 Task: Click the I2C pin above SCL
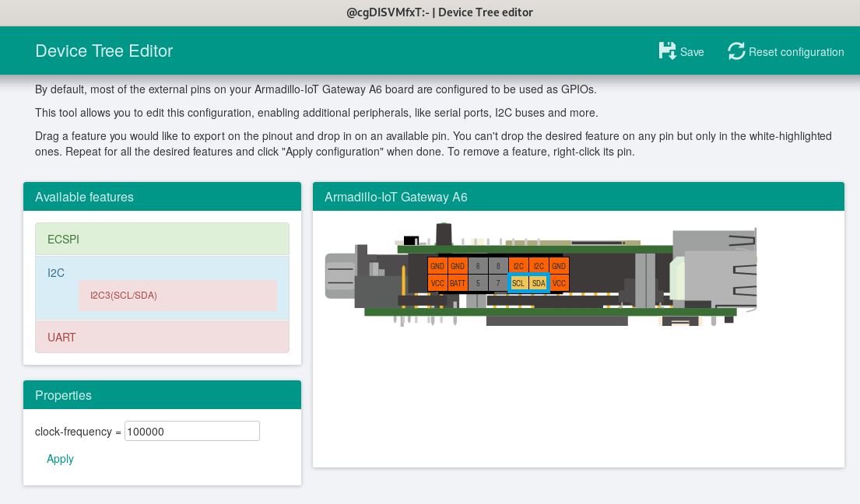coord(518,266)
